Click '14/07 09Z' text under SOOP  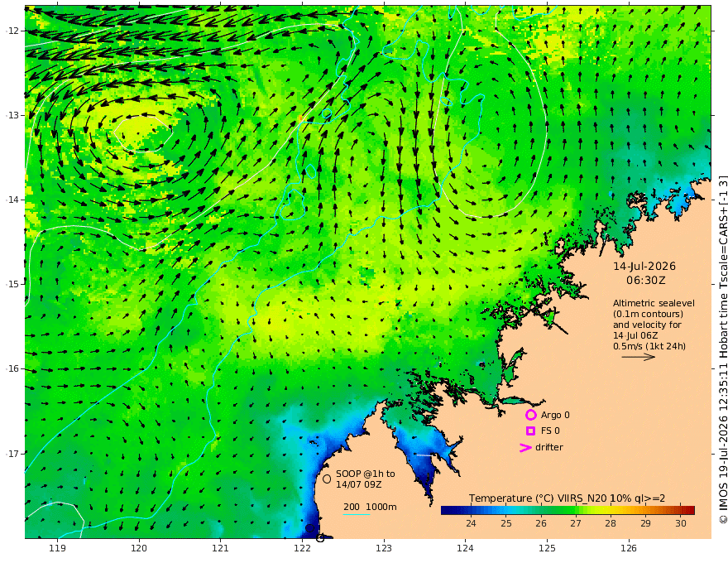(x=359, y=484)
